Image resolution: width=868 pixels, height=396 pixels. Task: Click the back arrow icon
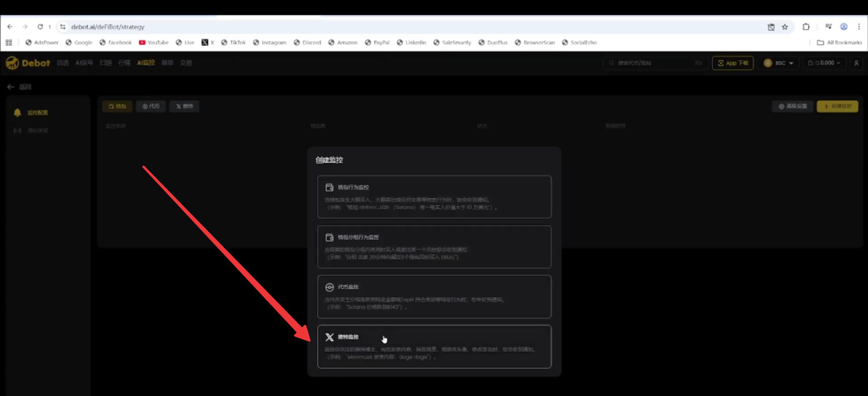[x=11, y=87]
